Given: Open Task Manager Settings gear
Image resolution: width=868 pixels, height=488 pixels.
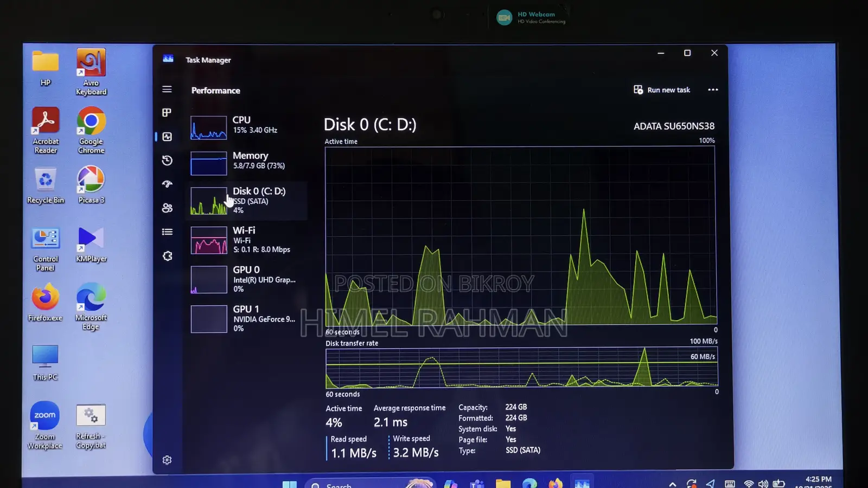Looking at the screenshot, I should pos(167,460).
